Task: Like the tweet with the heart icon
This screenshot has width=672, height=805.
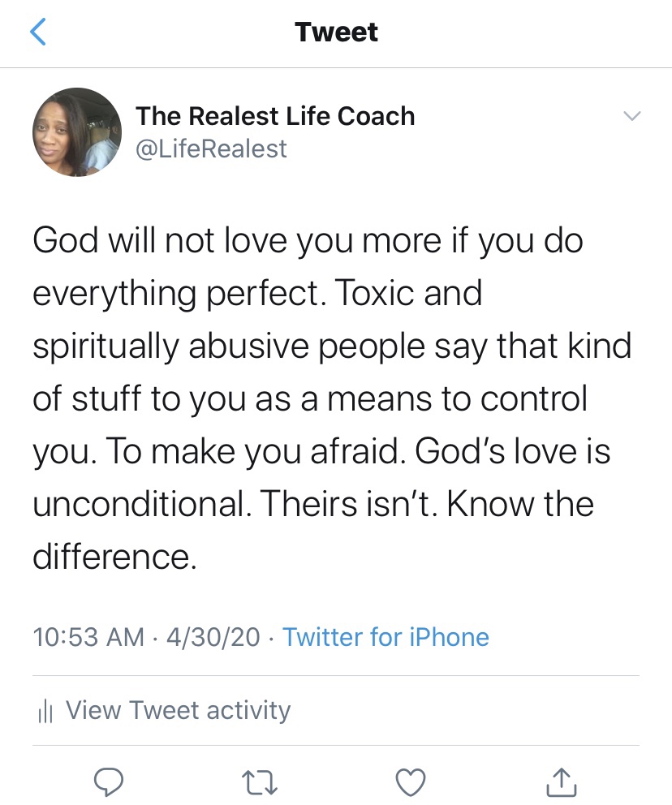Action: coord(411,782)
